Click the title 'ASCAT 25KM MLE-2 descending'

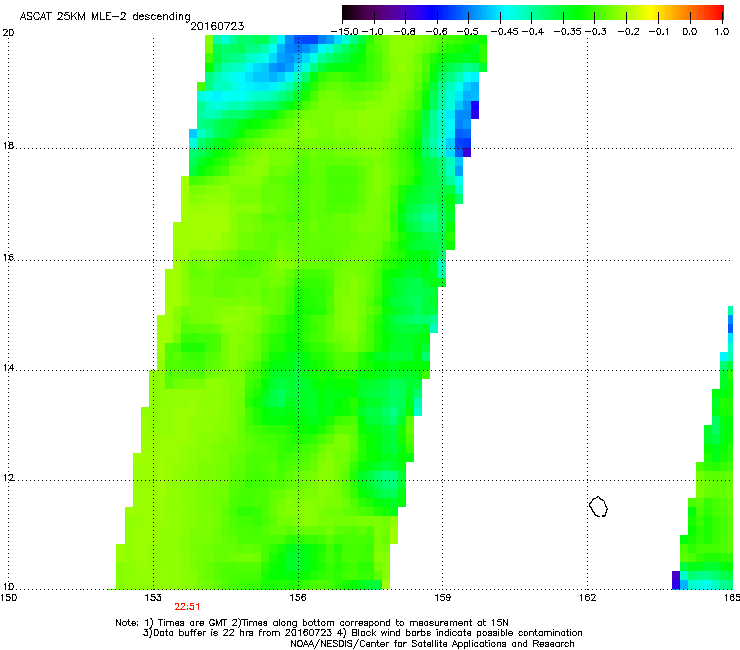pos(105,16)
